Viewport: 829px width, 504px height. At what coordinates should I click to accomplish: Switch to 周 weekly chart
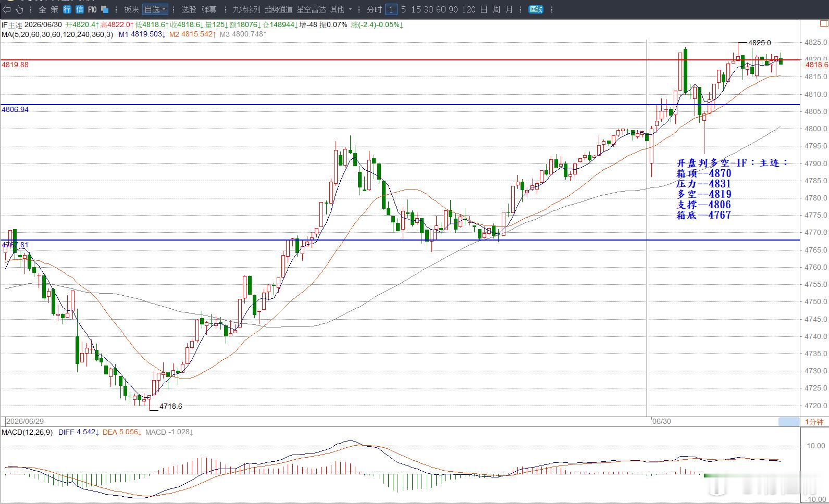(x=497, y=9)
